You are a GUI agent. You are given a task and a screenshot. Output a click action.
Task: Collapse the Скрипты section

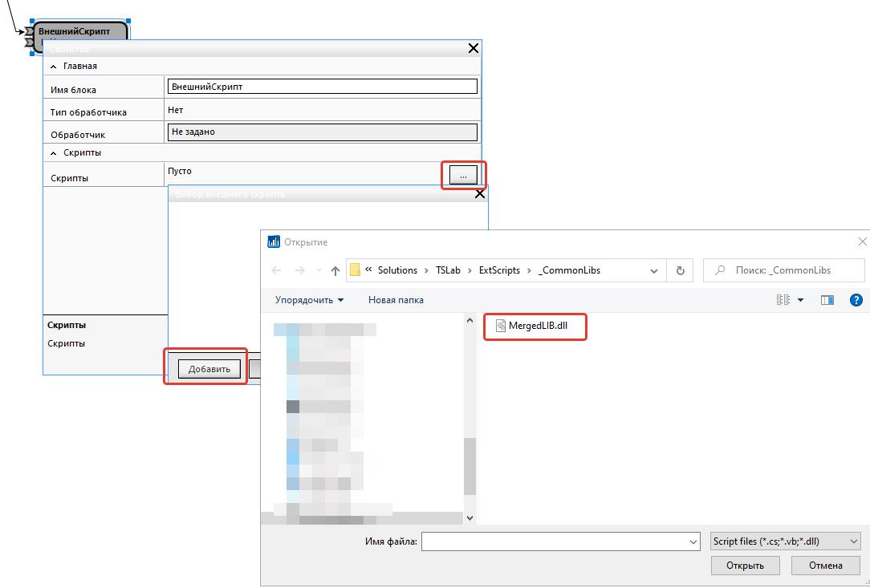point(53,152)
